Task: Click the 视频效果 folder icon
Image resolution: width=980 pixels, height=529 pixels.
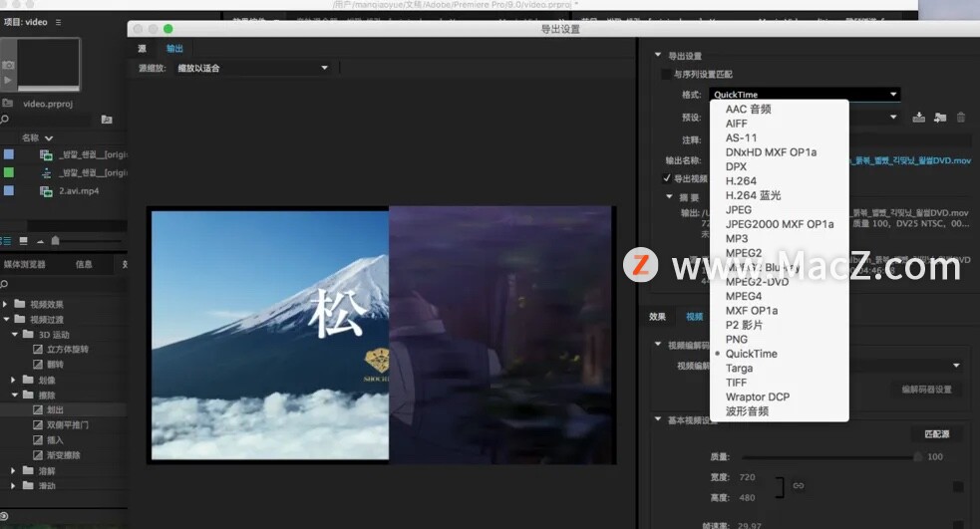Action: [19, 304]
